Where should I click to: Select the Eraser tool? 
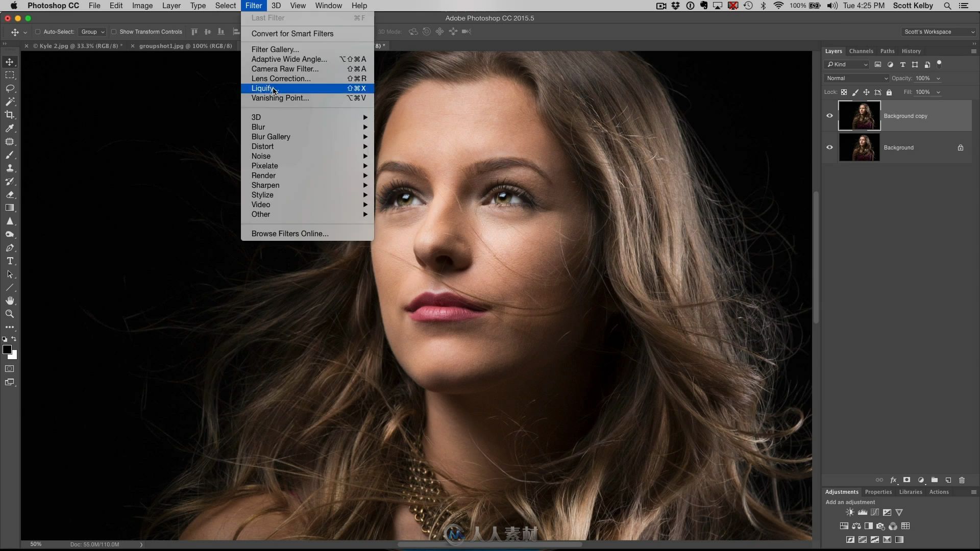10,195
